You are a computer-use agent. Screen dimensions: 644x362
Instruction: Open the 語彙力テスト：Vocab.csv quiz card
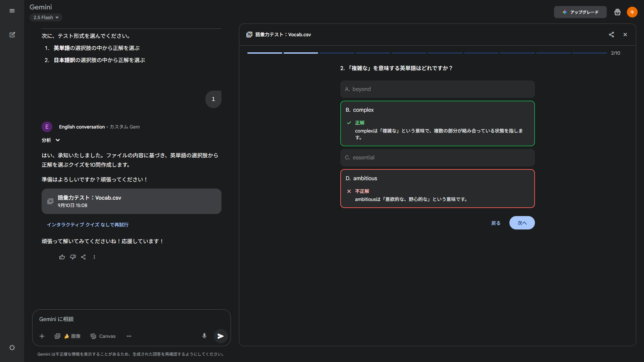coord(132,201)
